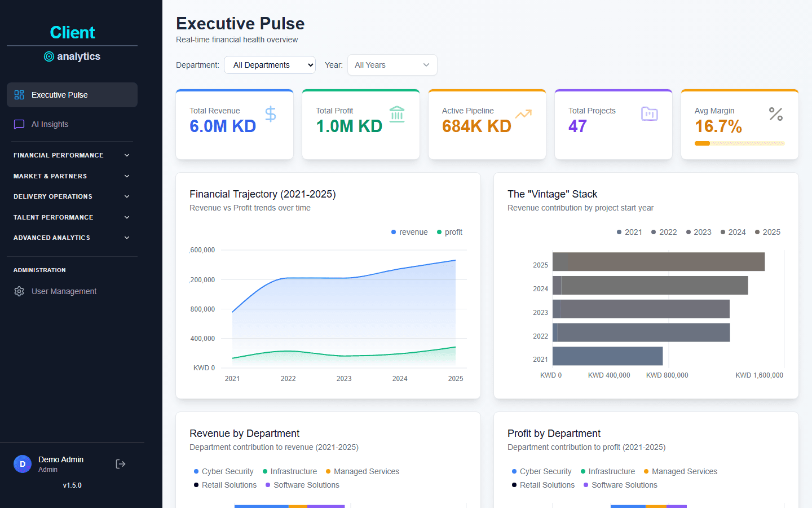812x508 pixels.
Task: Expand the Market & Partners section chevron
Action: [127, 176]
